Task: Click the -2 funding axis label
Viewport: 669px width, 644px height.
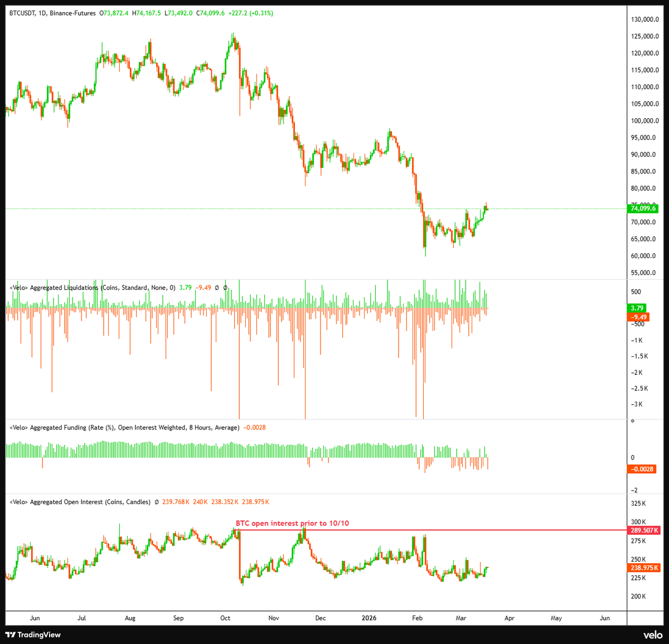Action: pos(634,490)
